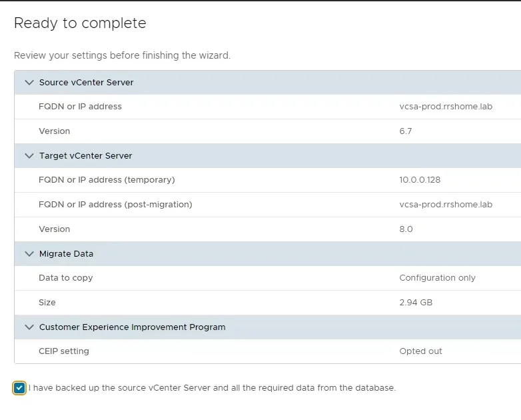The height and width of the screenshot is (420, 521).
Task: Collapse Customer Experience Improvement Program chevron
Action: 29,327
